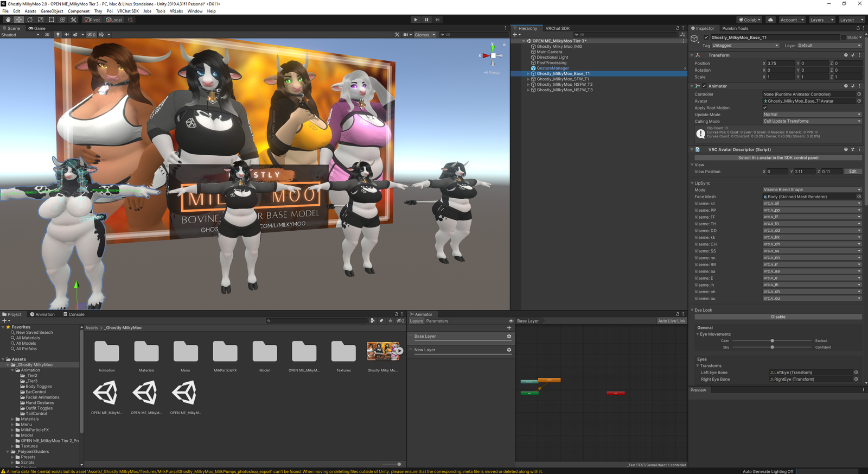This screenshot has height=474, width=868.
Task: Switch to the Pumkin Tools tab
Action: (x=735, y=28)
